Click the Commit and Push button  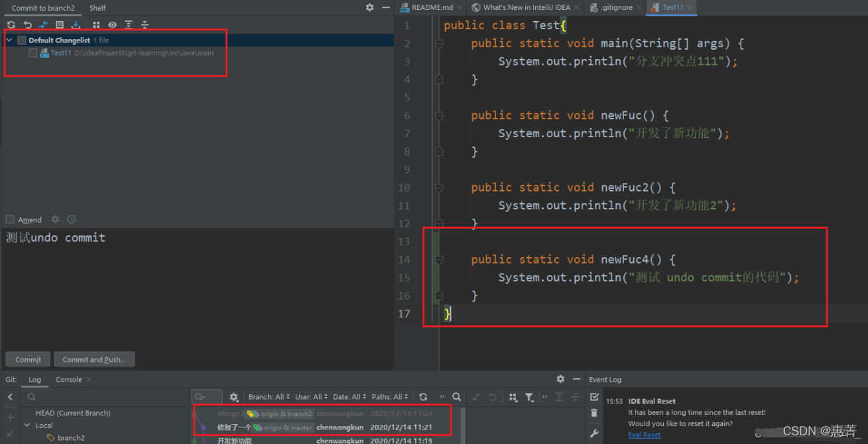click(93, 359)
